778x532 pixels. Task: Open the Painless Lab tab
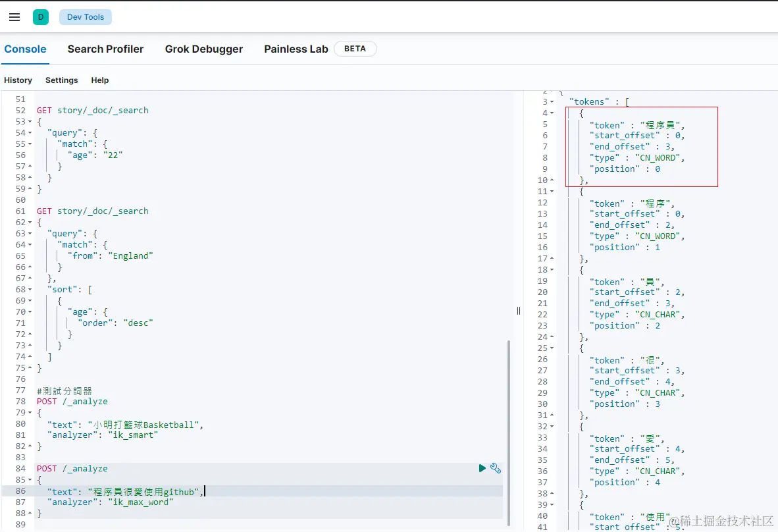(296, 49)
